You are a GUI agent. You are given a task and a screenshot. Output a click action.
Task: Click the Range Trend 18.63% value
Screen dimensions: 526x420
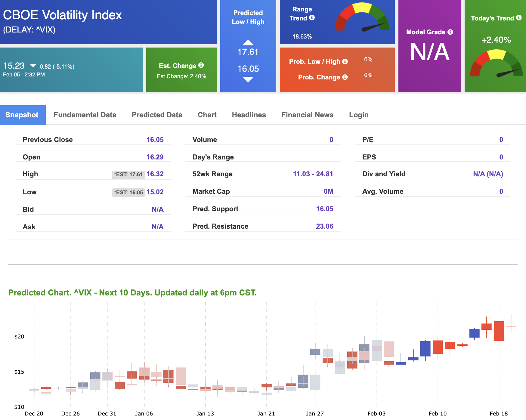click(x=302, y=37)
